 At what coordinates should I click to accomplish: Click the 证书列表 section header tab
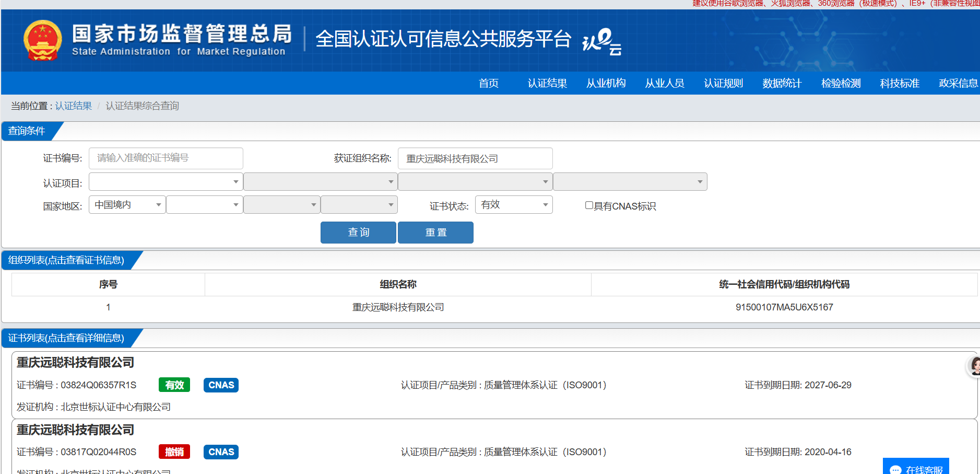[x=71, y=338]
